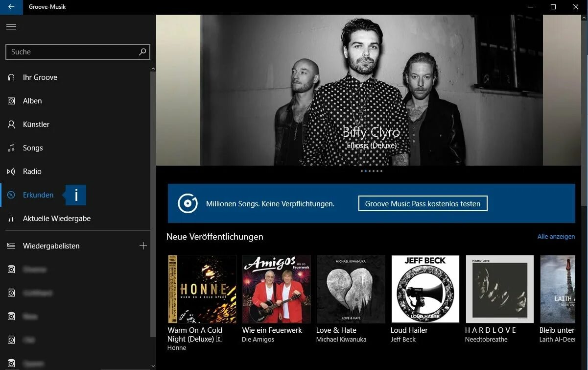Click artist name Jeff Beck below Loud Hailer

[403, 339]
